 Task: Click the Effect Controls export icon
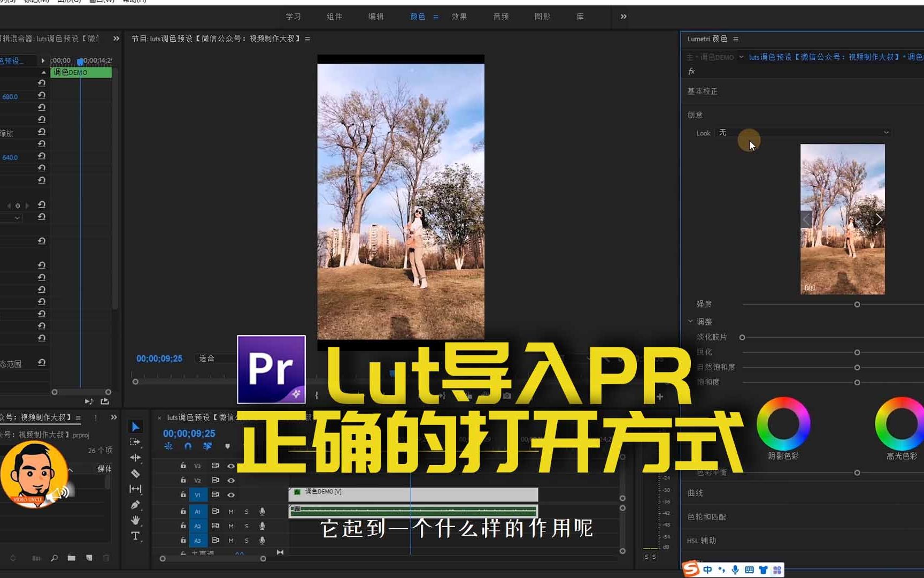105,401
